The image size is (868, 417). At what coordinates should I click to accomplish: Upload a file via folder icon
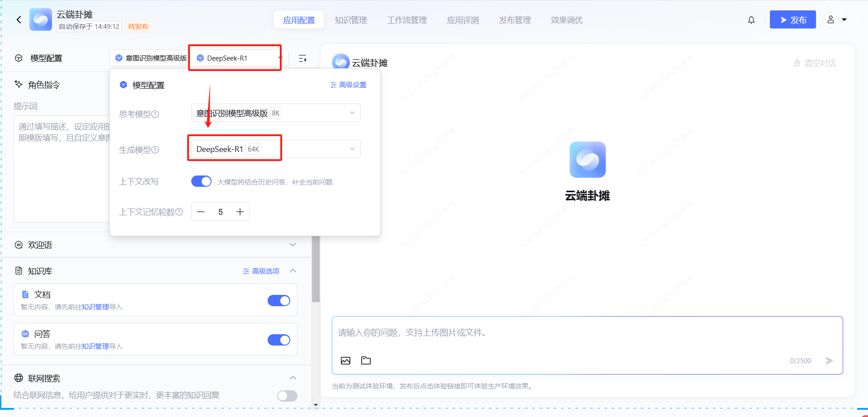[366, 360]
